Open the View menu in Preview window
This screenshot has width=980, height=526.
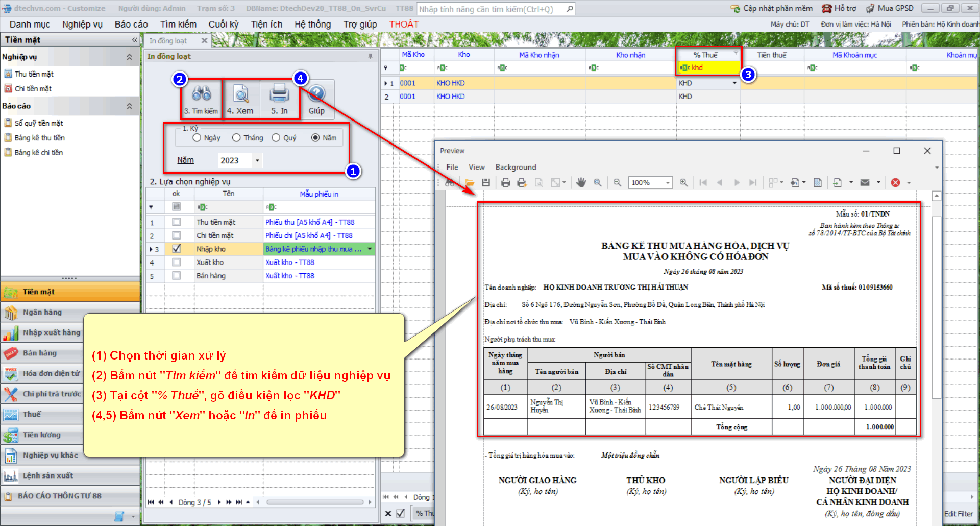476,167
